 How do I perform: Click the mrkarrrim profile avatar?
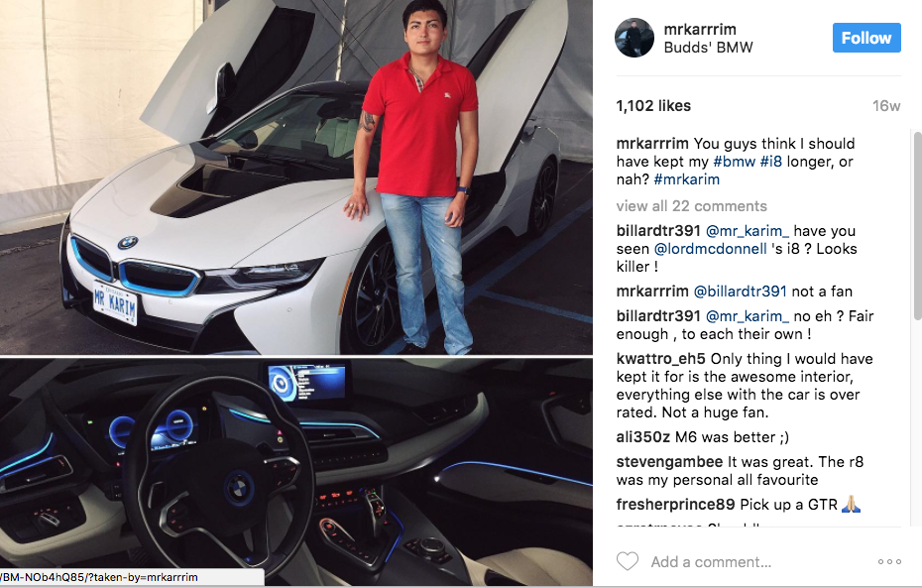click(x=634, y=38)
